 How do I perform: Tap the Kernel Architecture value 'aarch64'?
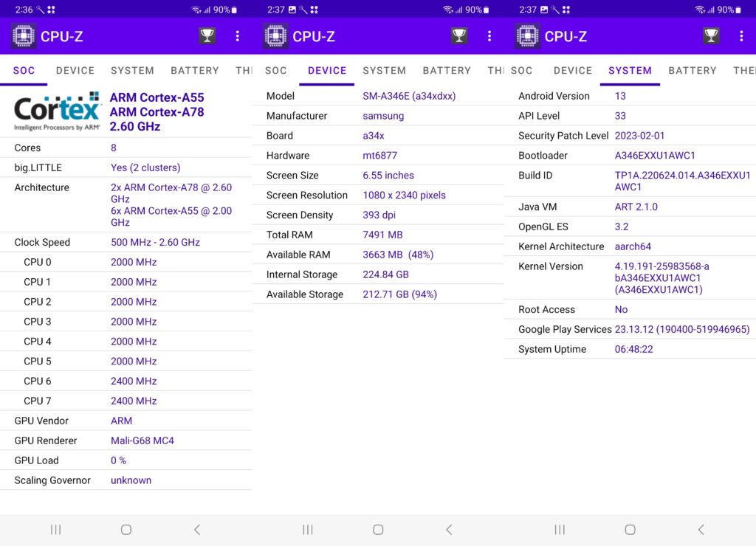[x=633, y=246]
